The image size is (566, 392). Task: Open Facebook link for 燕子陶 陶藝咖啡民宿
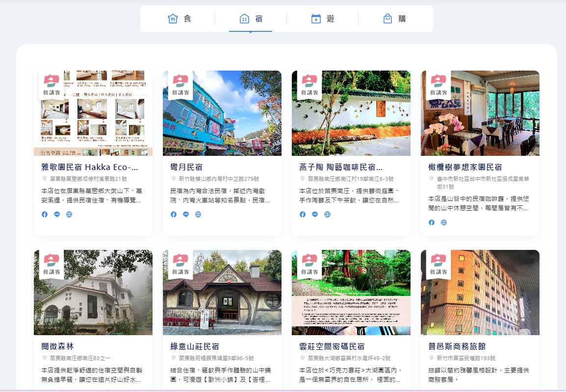pyautogui.click(x=303, y=214)
